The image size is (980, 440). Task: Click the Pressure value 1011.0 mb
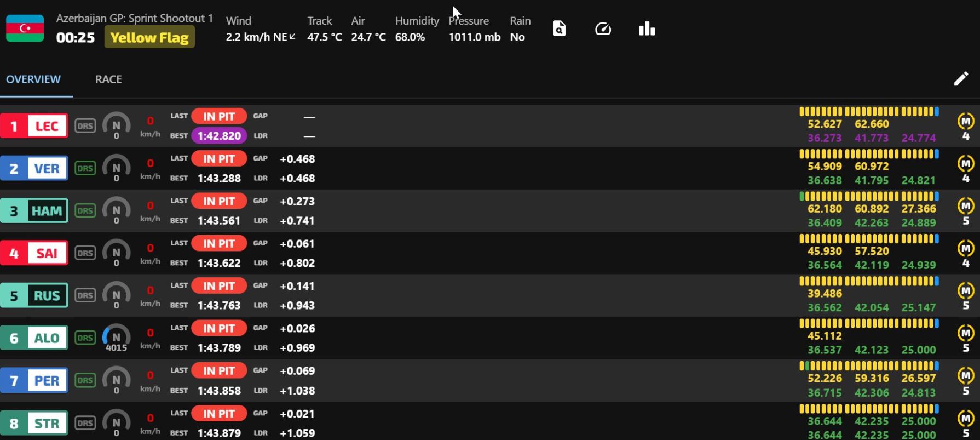point(475,37)
